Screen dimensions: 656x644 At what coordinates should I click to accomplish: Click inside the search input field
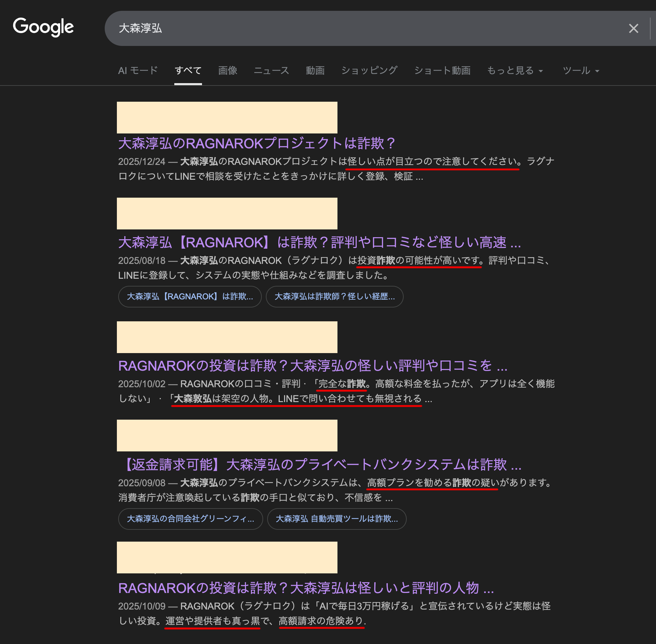pyautogui.click(x=304, y=28)
